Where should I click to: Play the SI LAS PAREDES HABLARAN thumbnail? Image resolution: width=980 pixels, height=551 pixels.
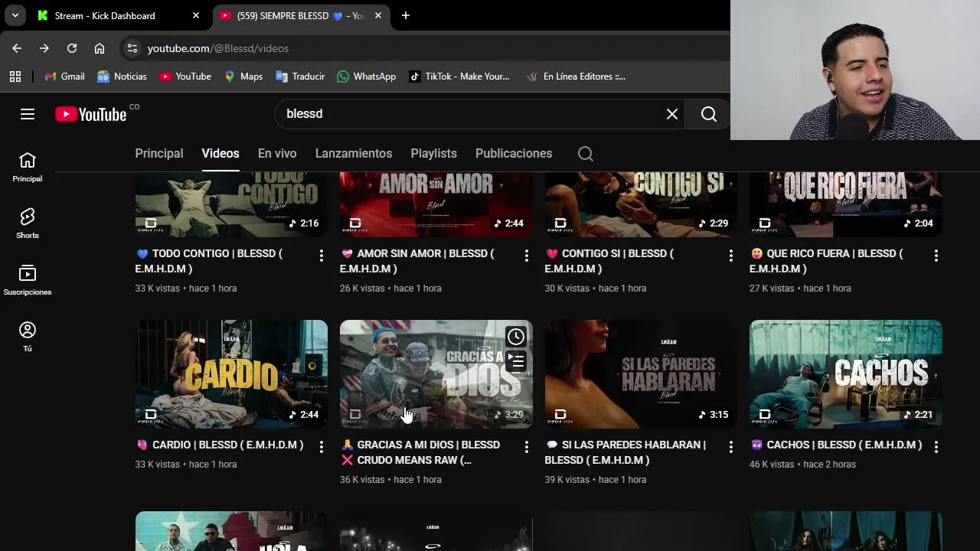(x=641, y=374)
